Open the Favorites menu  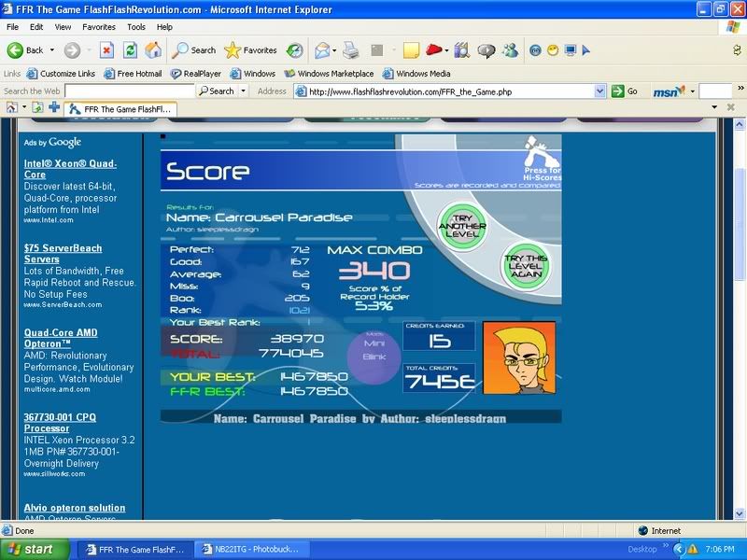[98, 27]
